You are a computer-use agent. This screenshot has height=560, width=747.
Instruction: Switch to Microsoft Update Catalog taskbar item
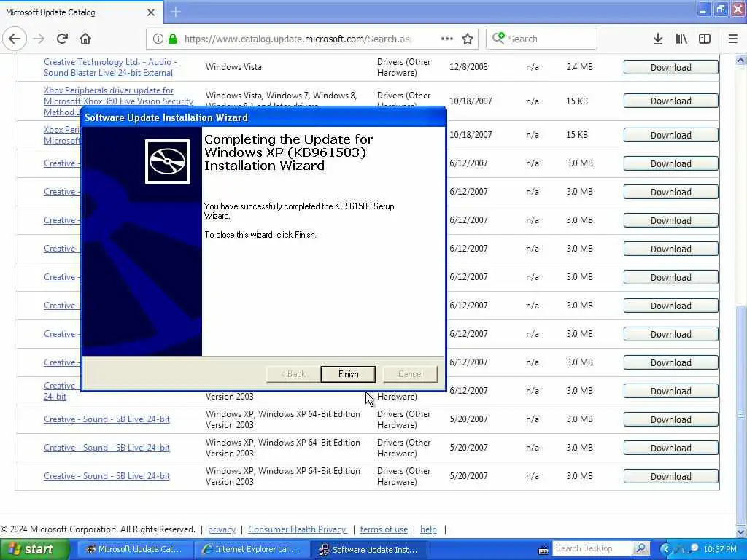(135, 550)
